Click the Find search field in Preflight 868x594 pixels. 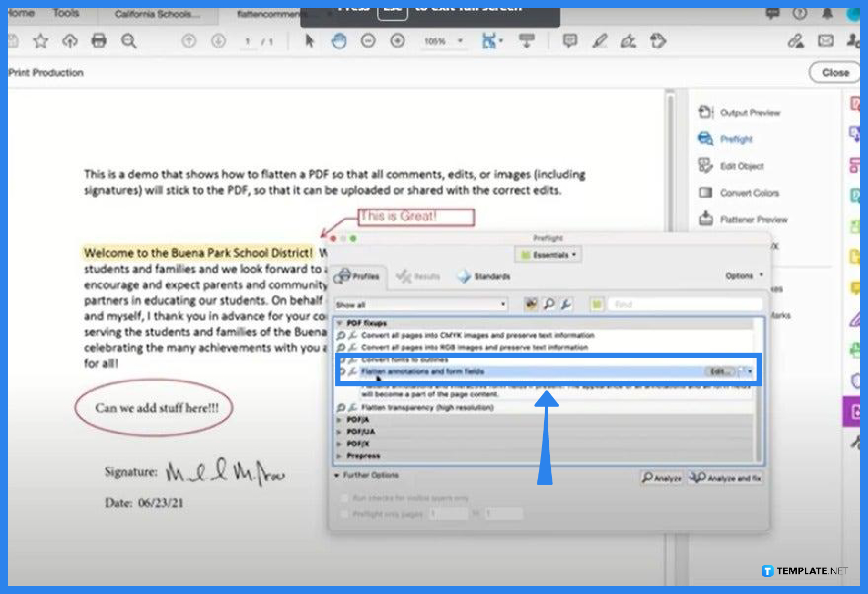tap(684, 305)
